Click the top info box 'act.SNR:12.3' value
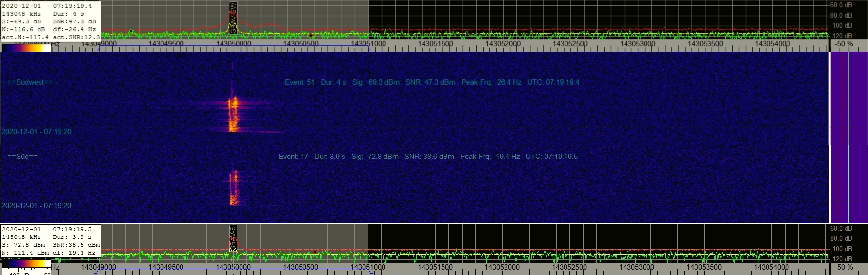868x275 pixels. [x=76, y=37]
